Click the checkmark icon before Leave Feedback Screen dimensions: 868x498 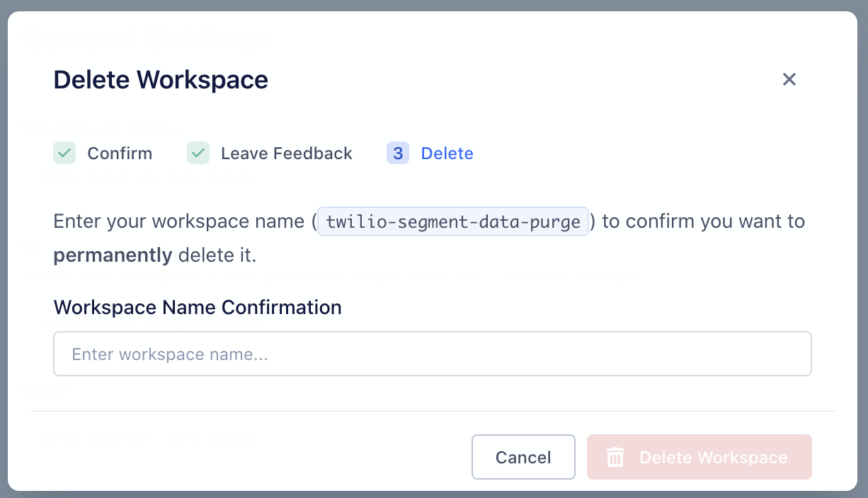[x=198, y=153]
